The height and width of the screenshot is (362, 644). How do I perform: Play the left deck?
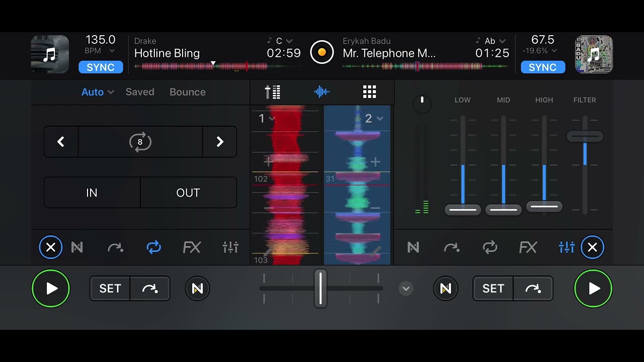pyautogui.click(x=51, y=289)
